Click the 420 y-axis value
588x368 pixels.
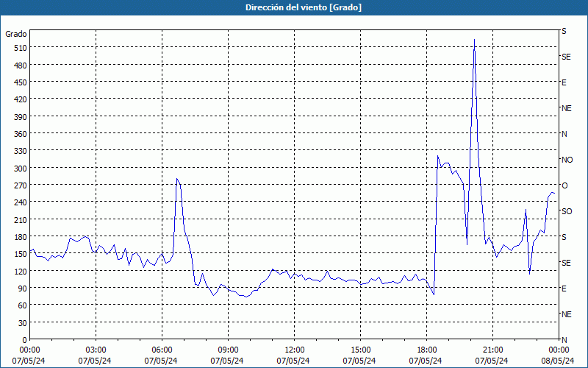[x=21, y=99]
